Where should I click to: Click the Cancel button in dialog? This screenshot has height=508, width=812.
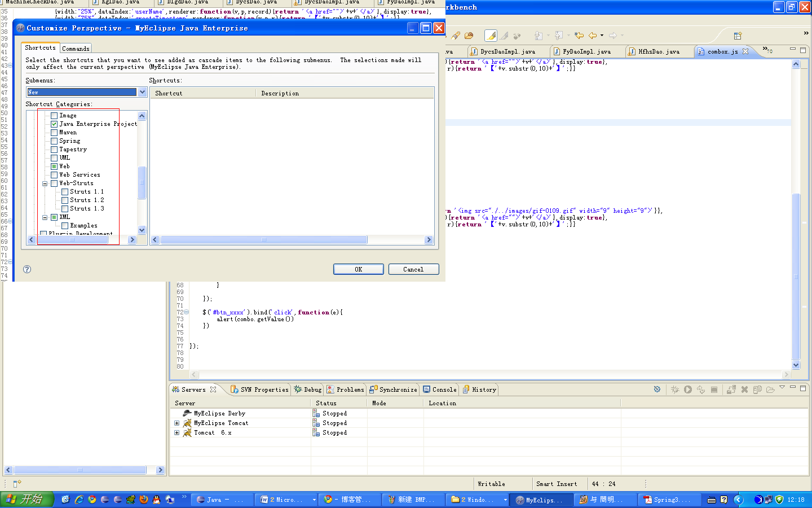click(413, 269)
